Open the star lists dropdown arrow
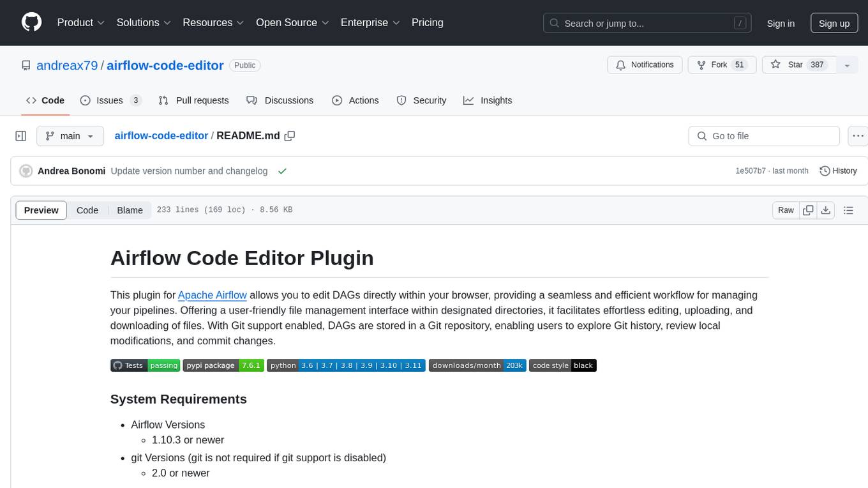This screenshot has height=488, width=868. (847, 65)
